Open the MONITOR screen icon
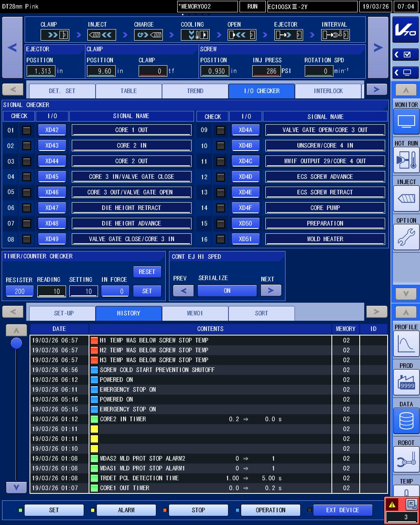Image resolution: width=420 pixels, height=525 pixels. click(406, 122)
